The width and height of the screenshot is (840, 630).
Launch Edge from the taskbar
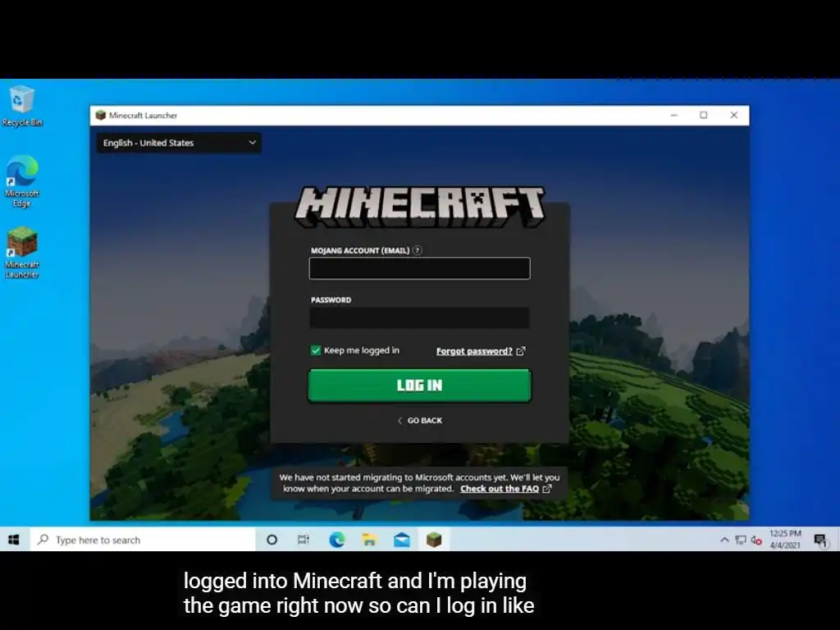pos(337,540)
